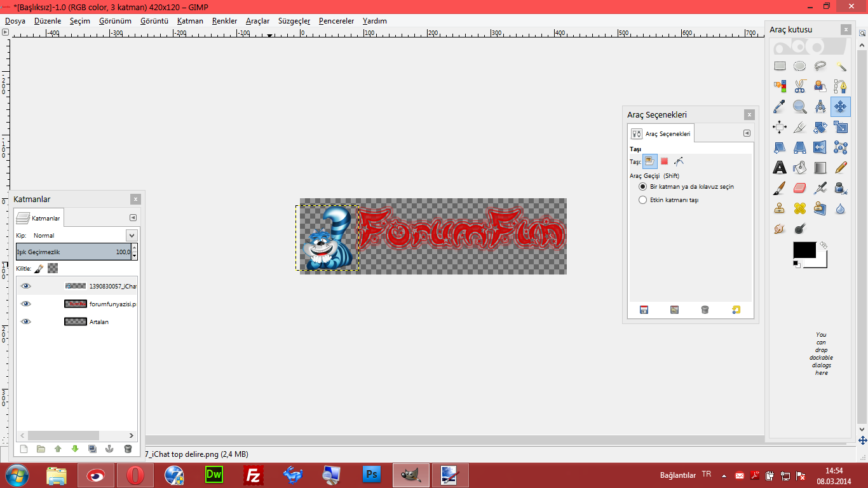Select the Eraser tool

pyautogui.click(x=800, y=187)
